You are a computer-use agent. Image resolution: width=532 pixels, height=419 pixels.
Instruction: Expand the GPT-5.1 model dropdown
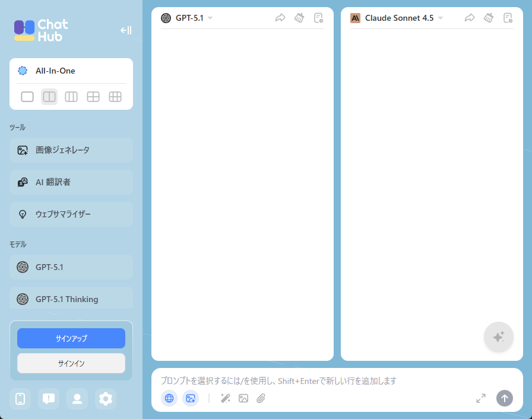(210, 18)
